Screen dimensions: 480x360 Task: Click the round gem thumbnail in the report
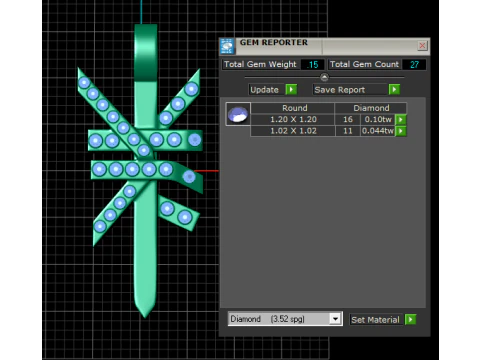coord(238,114)
